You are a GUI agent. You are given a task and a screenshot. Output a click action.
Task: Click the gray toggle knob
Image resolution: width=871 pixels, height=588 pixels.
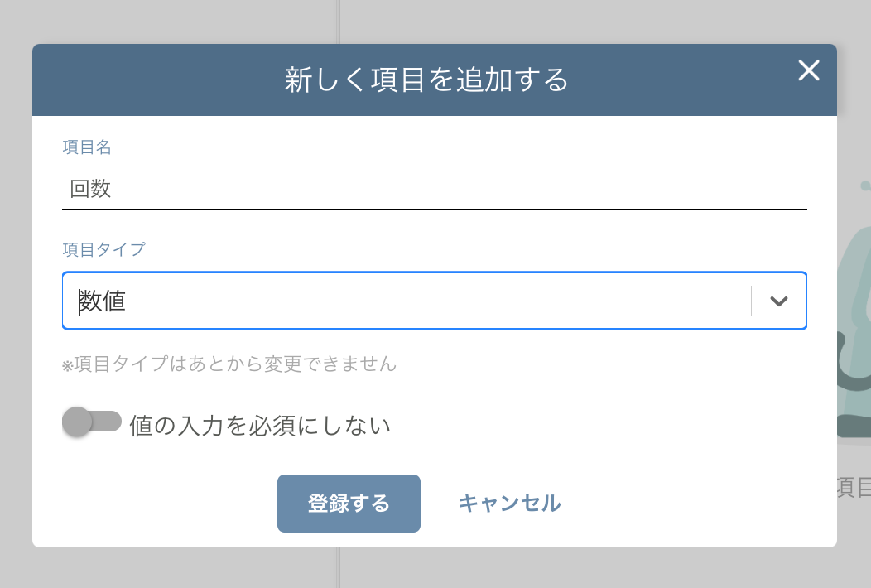pos(79,421)
